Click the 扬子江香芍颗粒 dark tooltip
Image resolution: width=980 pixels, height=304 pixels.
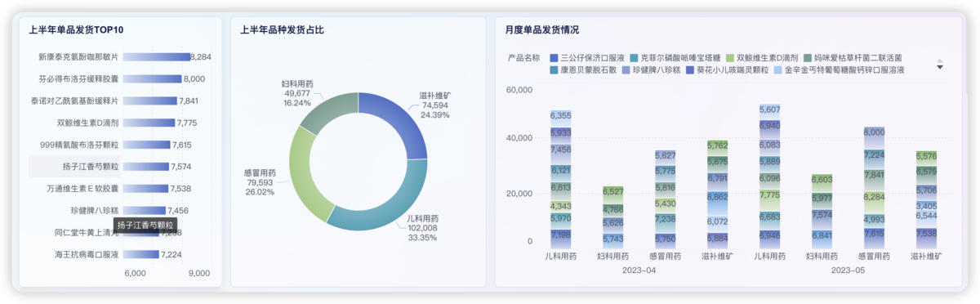pos(145,225)
